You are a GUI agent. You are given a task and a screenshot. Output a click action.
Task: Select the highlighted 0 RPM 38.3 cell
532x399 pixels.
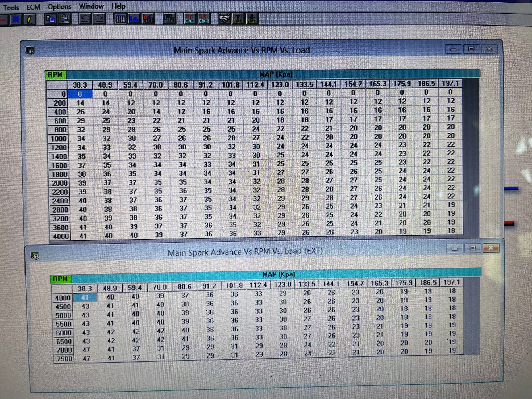point(80,94)
